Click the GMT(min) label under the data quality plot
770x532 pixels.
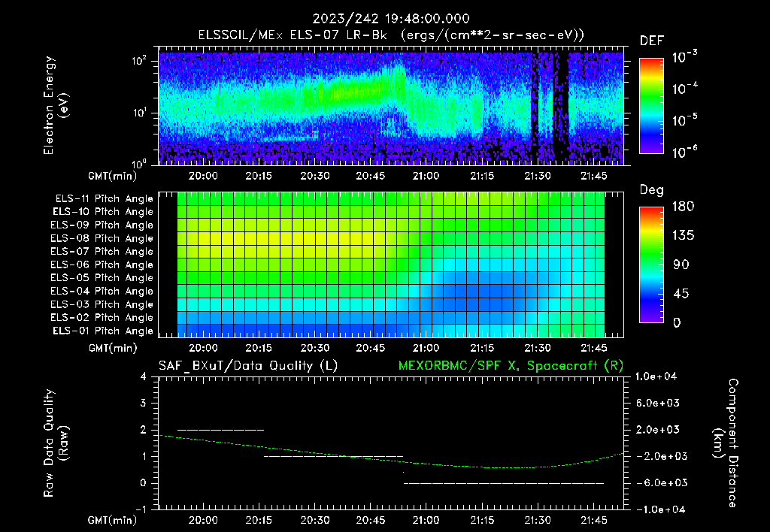(113, 520)
